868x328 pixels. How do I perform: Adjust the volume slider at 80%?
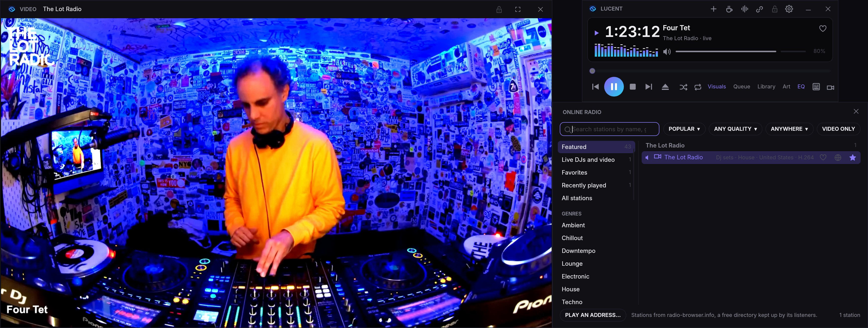click(740, 51)
